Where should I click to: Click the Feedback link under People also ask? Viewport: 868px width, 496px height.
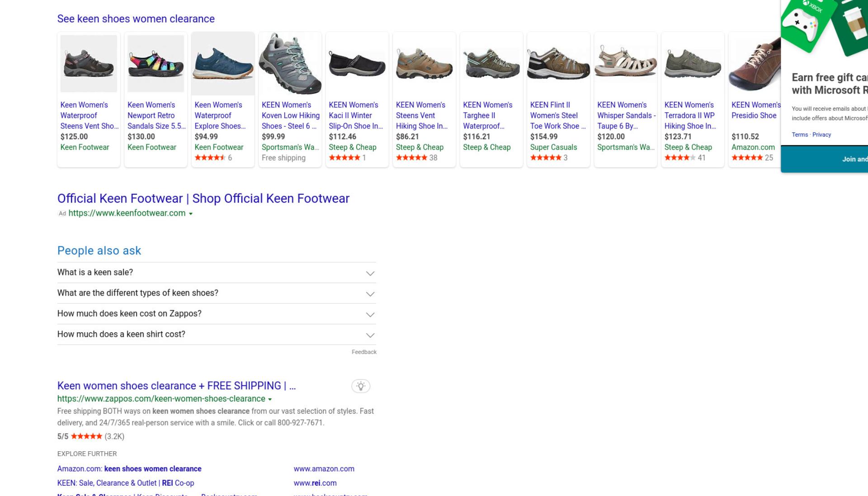point(364,352)
